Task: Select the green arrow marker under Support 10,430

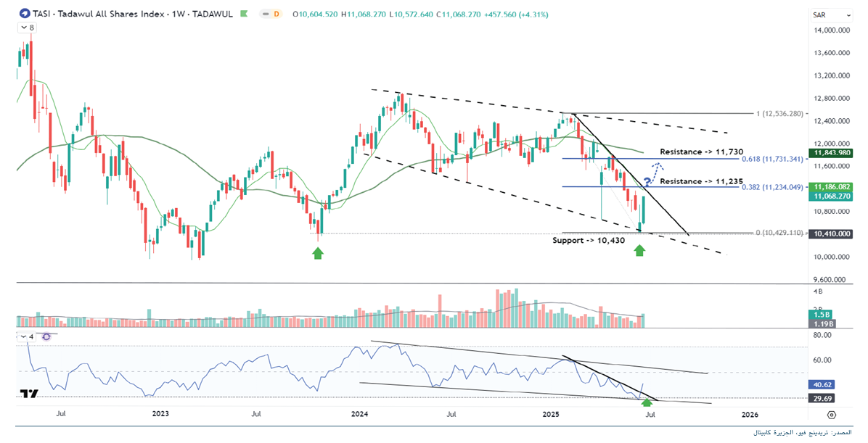Action: click(x=639, y=251)
